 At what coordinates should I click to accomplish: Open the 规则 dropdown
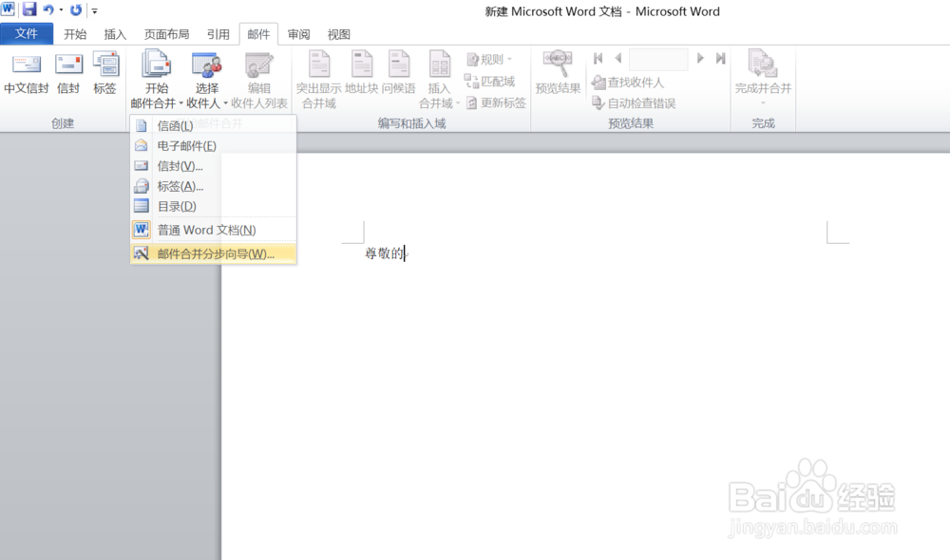click(x=489, y=60)
